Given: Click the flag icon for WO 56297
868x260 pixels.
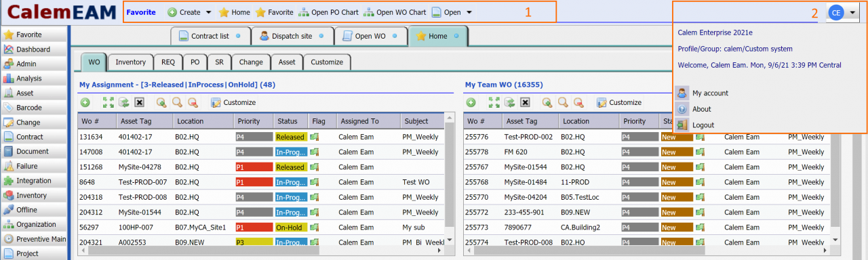Looking at the screenshot, I should [315, 227].
